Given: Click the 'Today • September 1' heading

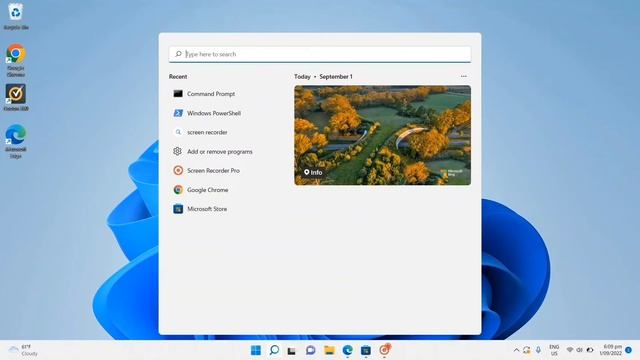Looking at the screenshot, I should point(323,76).
